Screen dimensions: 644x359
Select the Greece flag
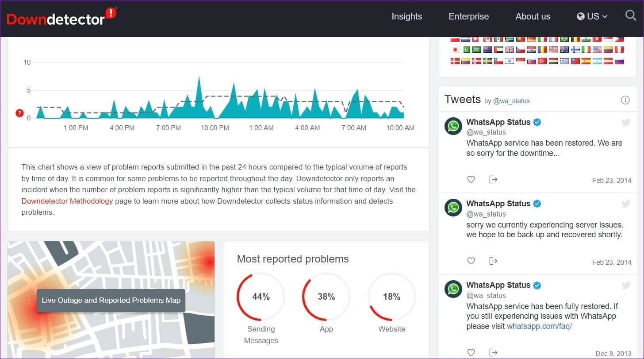coord(564,61)
